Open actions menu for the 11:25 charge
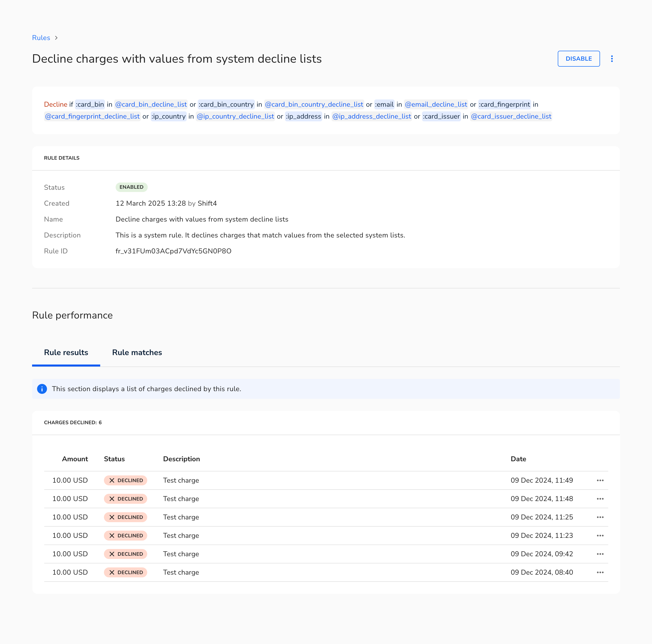This screenshot has height=644, width=652. [600, 517]
